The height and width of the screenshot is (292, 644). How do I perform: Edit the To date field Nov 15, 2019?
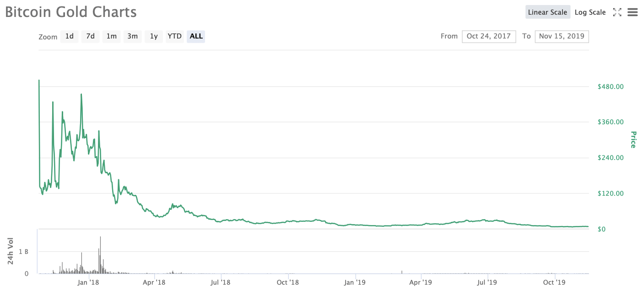click(x=562, y=36)
